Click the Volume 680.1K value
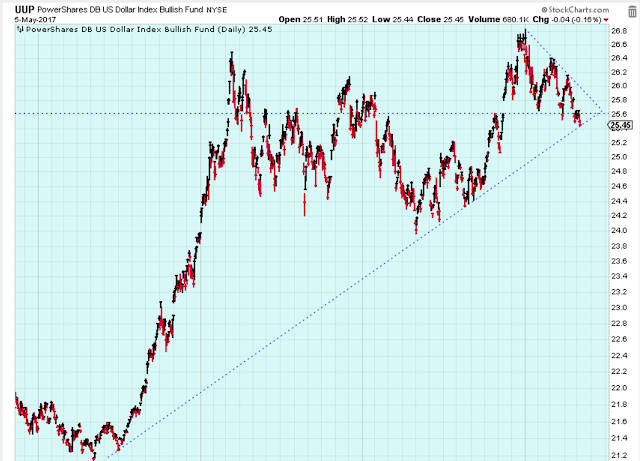This screenshot has width=640, height=461. [498, 20]
